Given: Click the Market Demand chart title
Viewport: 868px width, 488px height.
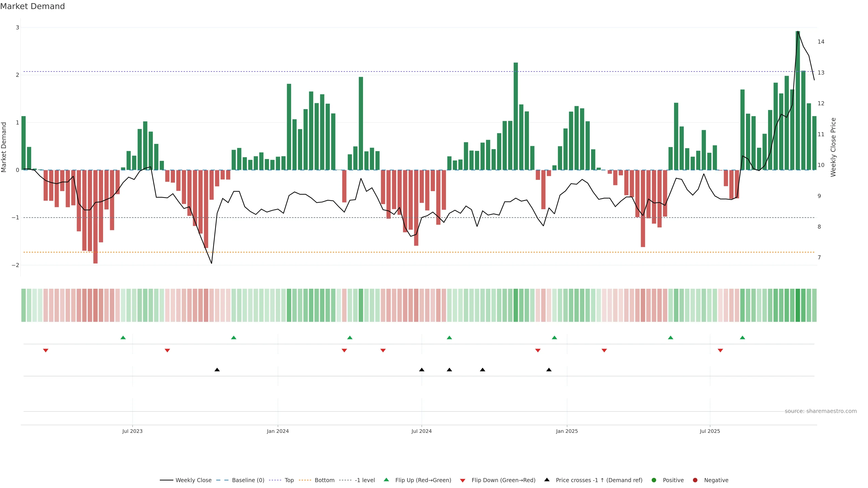Looking at the screenshot, I should 32,6.
